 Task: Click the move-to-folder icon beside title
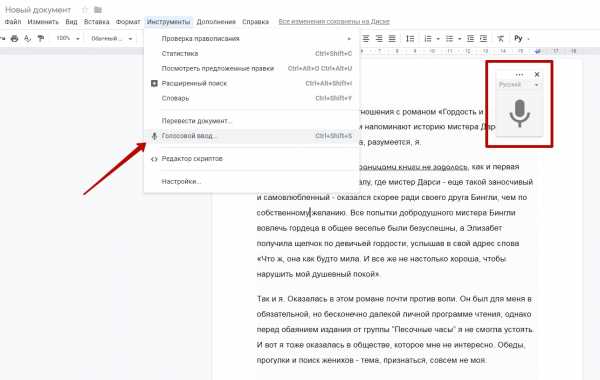pos(98,10)
